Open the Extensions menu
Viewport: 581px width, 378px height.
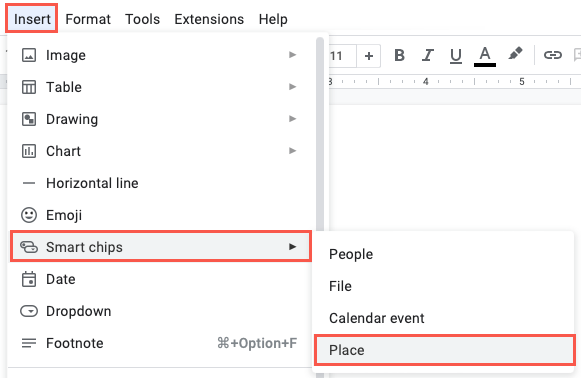[209, 19]
